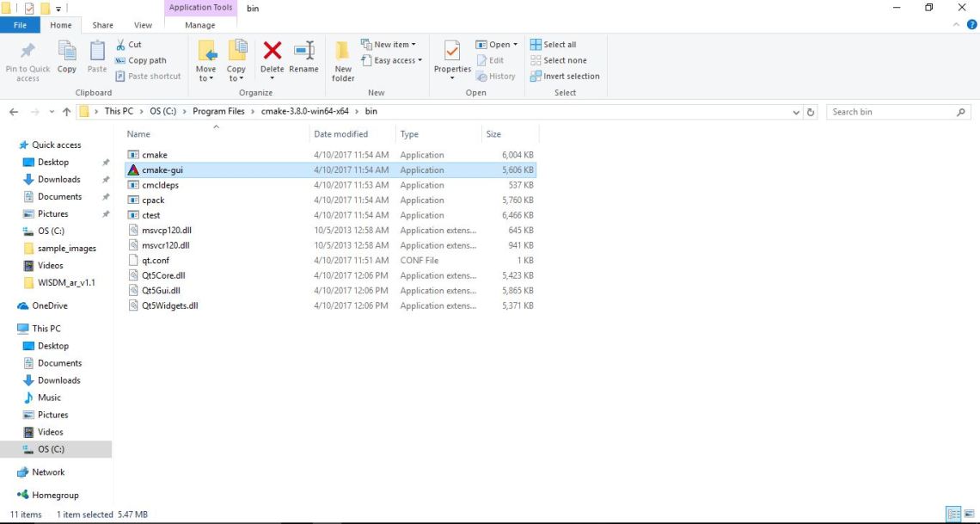This screenshot has width=980, height=524.
Task: Click the Forward navigation arrow
Action: (35, 112)
